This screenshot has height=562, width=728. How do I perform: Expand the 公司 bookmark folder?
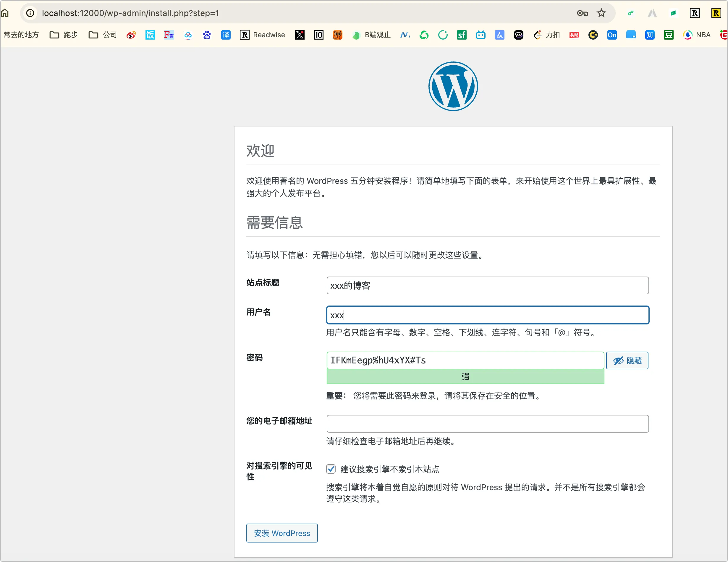tap(103, 35)
